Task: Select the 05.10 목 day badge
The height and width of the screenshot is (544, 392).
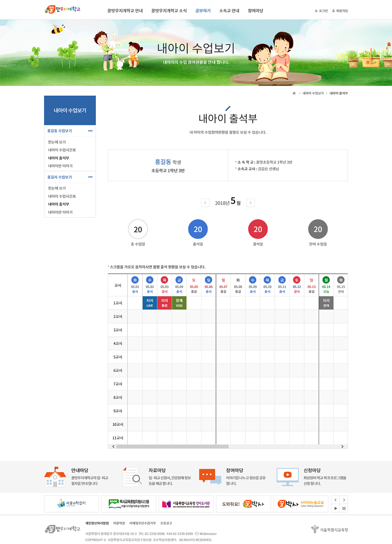Action: pos(267,280)
